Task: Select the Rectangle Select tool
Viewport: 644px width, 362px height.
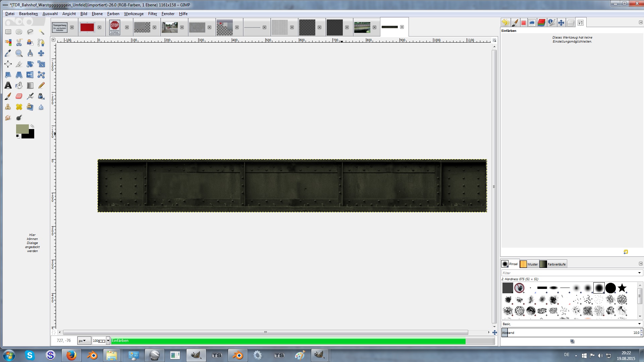Action: (8, 32)
